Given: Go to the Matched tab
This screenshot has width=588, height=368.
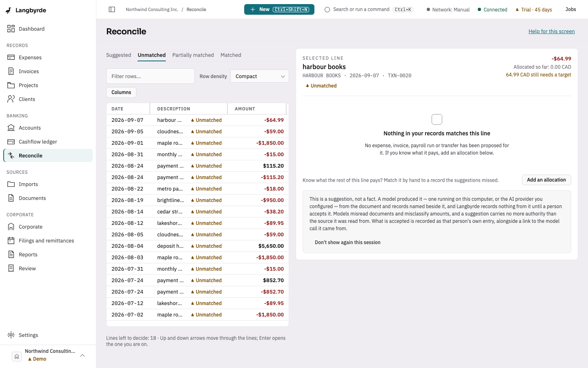Looking at the screenshot, I should point(231,55).
